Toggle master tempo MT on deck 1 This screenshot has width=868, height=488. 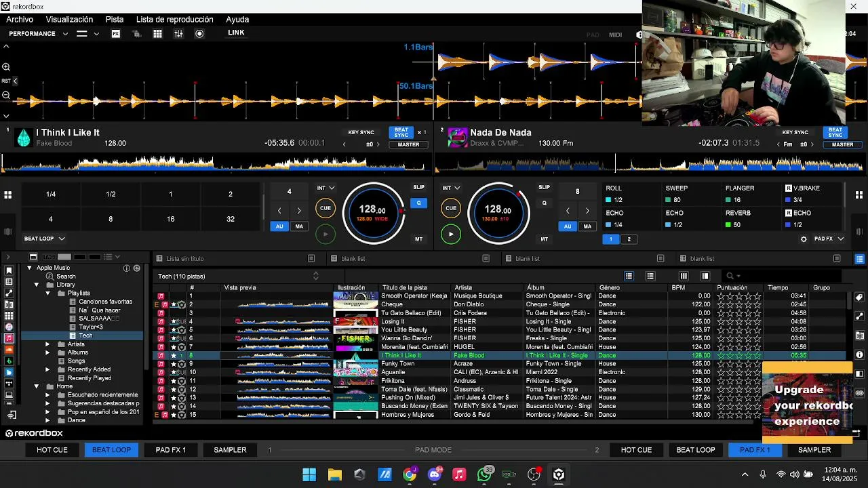click(419, 239)
